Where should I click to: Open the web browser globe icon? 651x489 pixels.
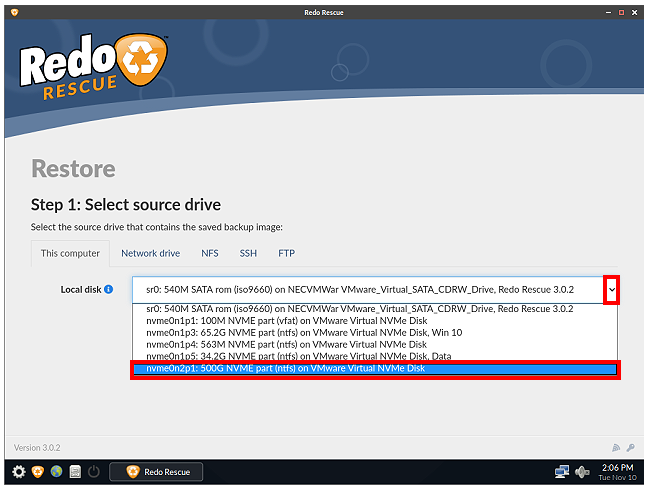56,472
